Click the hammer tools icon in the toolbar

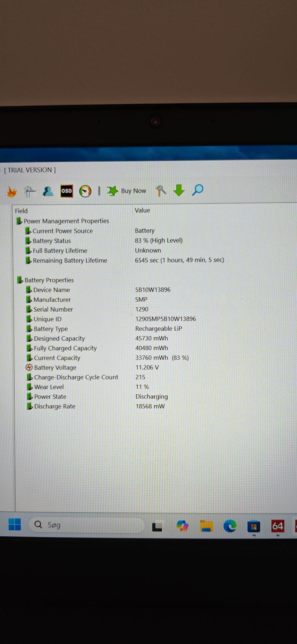[x=161, y=191]
